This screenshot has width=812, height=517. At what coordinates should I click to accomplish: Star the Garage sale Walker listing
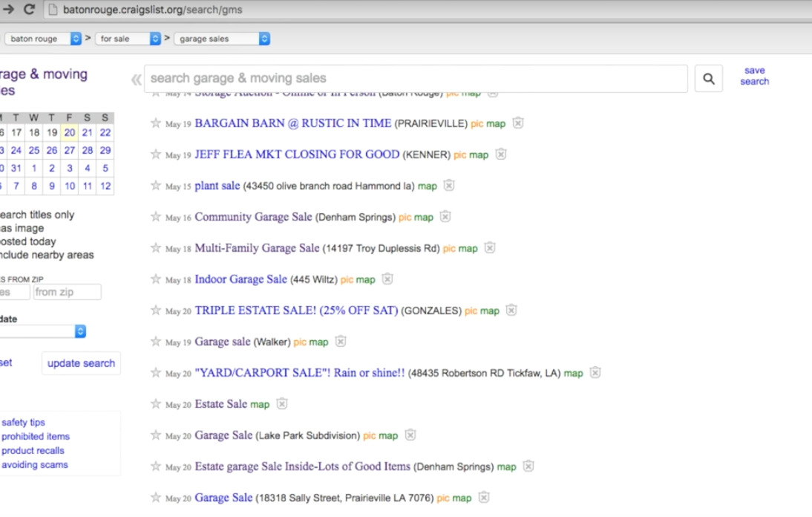coord(155,342)
